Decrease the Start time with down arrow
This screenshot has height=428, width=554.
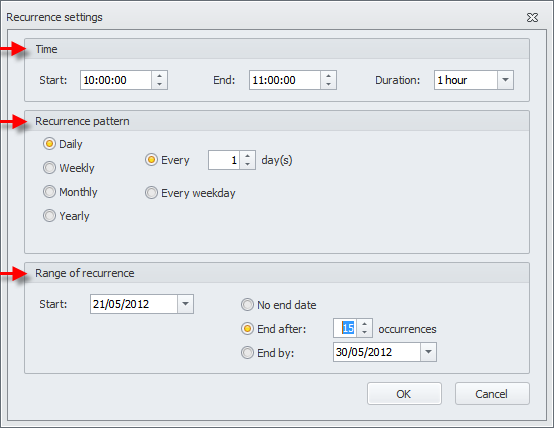point(159,84)
